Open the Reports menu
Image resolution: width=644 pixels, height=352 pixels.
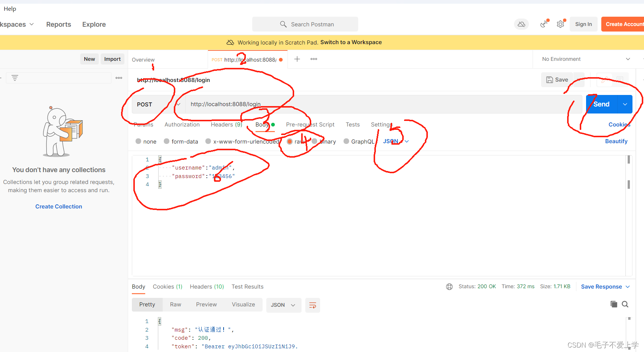coord(59,24)
